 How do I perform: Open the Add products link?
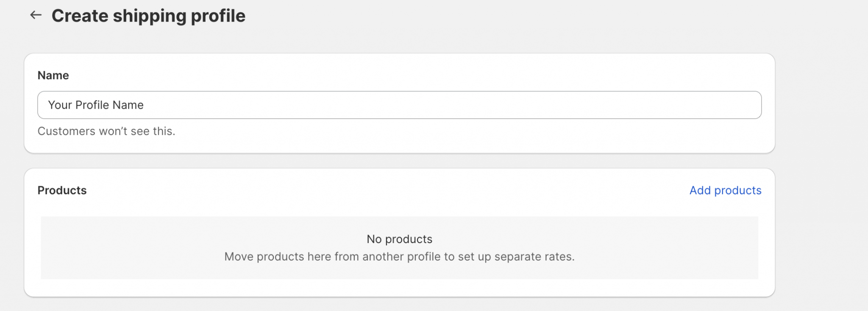pos(725,191)
